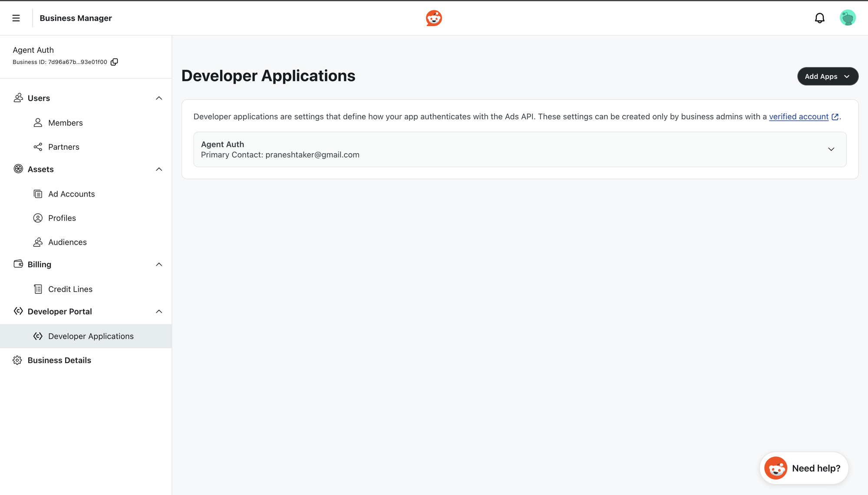Click the Reddit logo in header
Image resolution: width=868 pixels, height=495 pixels.
[x=434, y=18]
